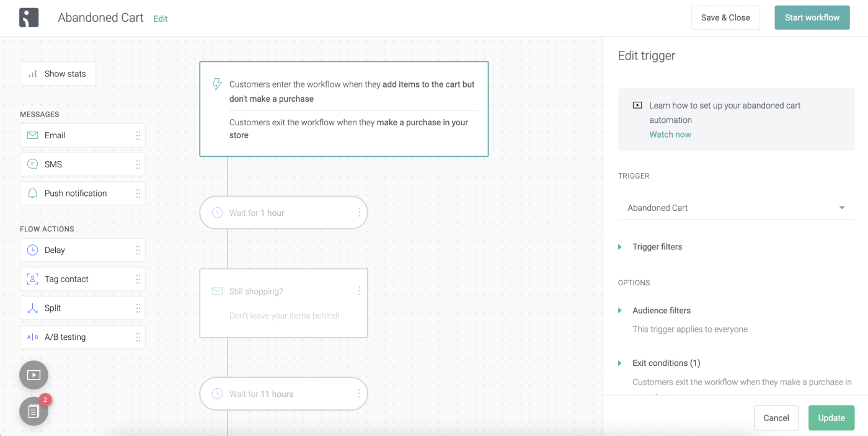Click the A/B testing flow action block

point(82,337)
